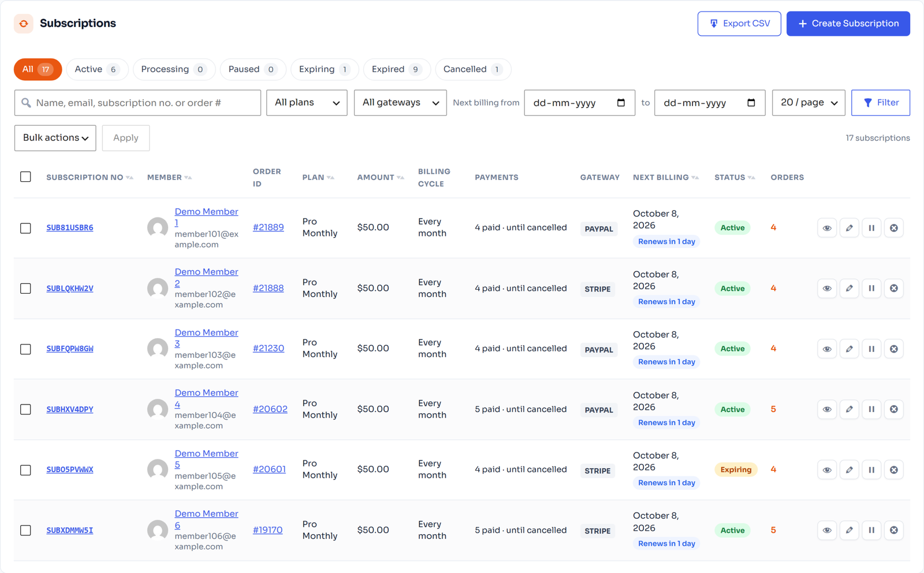
Task: Apply the Filter button
Action: click(881, 103)
